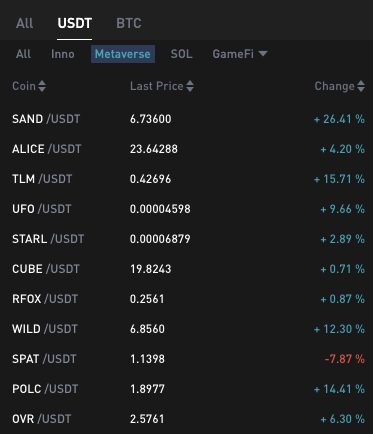The width and height of the screenshot is (373, 434).
Task: Click the +0.87 % change for RFOX
Action: [342, 299]
